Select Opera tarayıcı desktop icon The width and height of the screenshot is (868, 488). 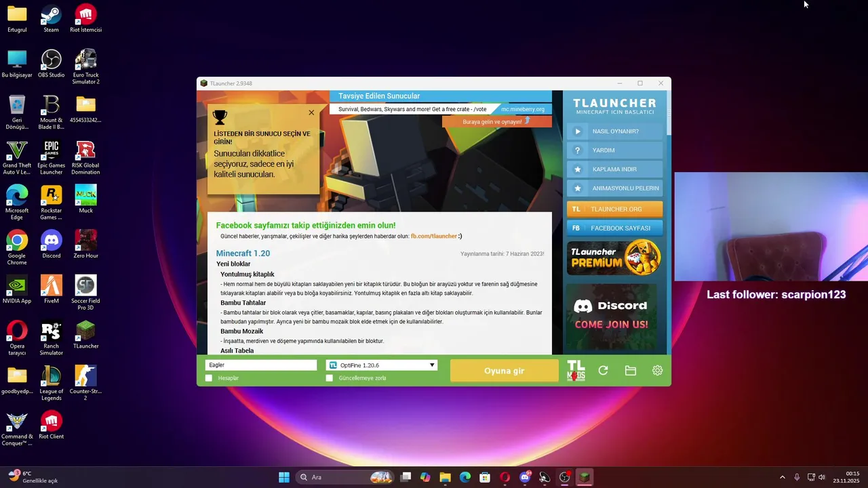point(17,338)
